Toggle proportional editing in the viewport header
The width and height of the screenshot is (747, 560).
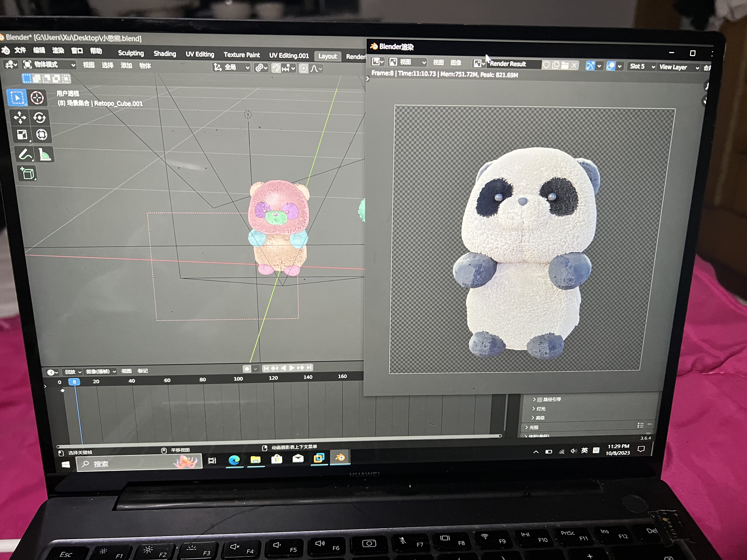304,69
